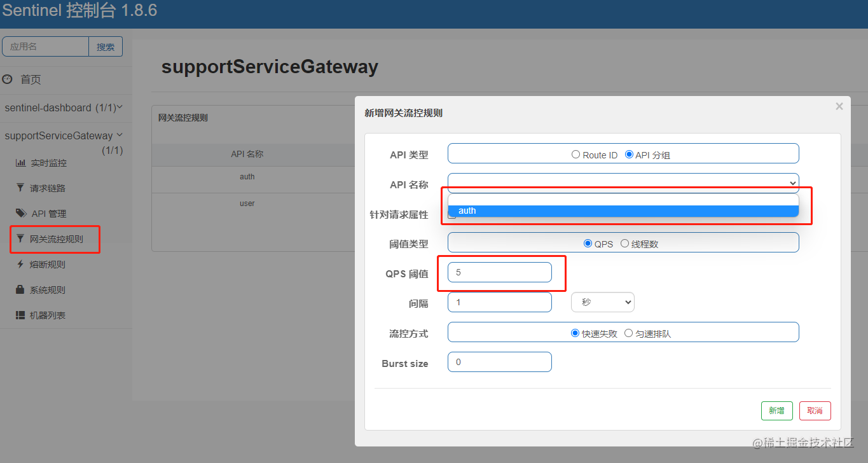Click the API 名称 column header

click(x=247, y=154)
